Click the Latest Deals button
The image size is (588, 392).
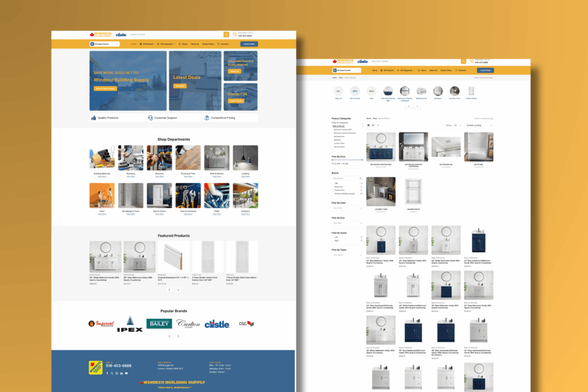point(248,44)
